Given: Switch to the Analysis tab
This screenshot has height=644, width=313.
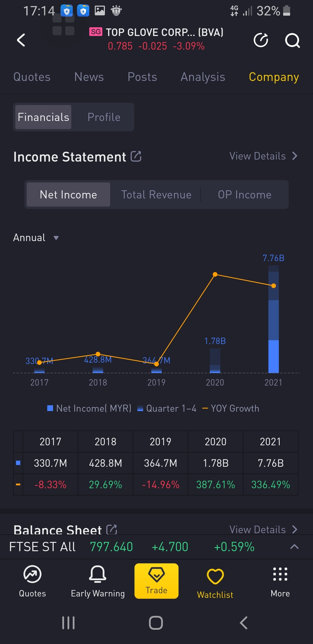Looking at the screenshot, I should point(203,77).
